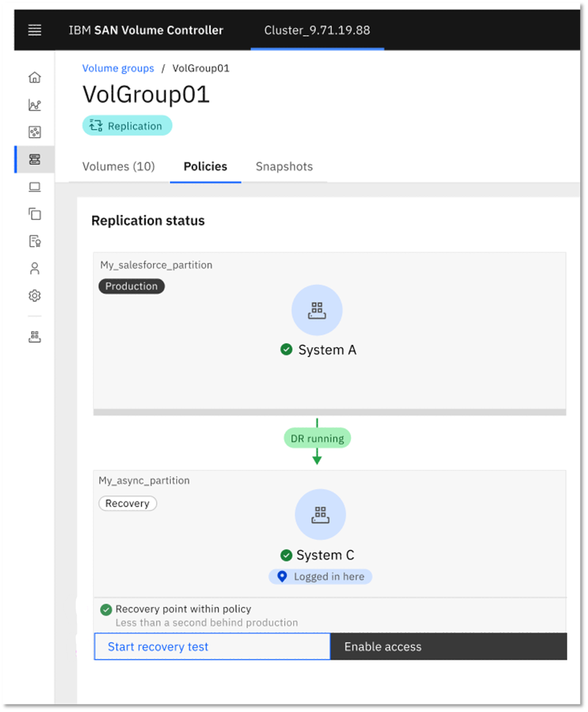This screenshot has height=712, width=588.
Task: Switch to the Volumes (10) tab
Action: [118, 167]
